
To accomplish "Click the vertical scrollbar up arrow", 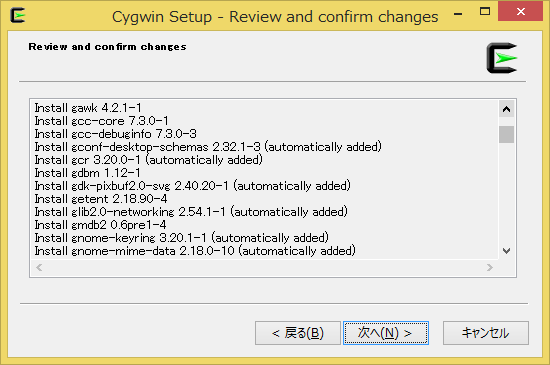I will 506,109.
